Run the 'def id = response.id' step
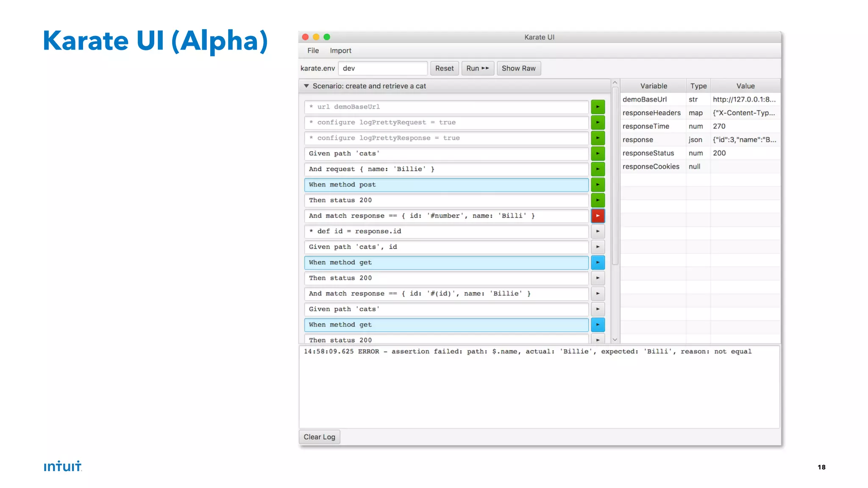868x488 pixels. click(x=598, y=231)
